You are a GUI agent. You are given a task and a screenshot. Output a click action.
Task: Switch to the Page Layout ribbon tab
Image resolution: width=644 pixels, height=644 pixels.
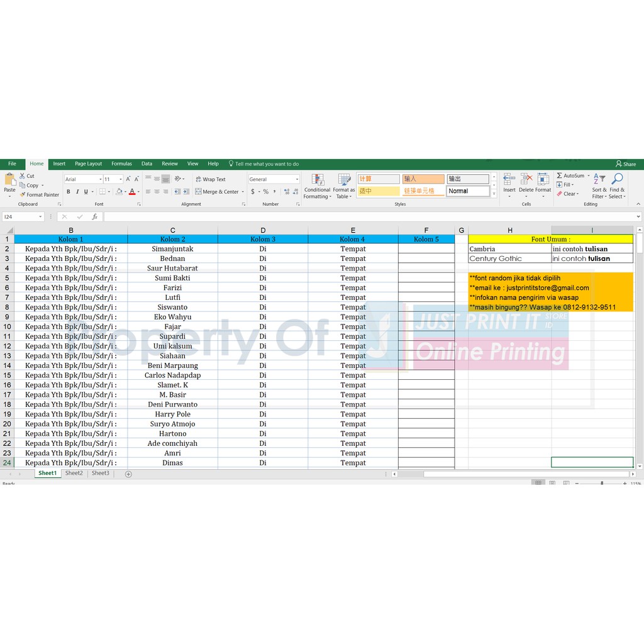(88, 164)
